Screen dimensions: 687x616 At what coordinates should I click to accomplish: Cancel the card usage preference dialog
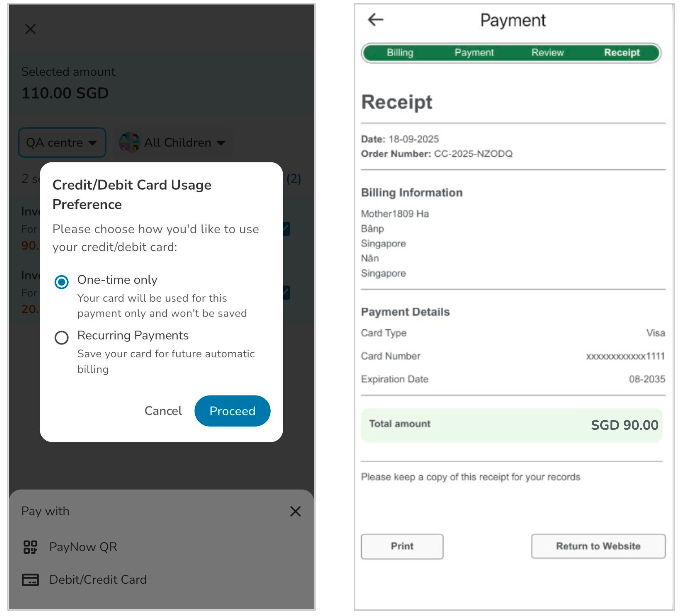[x=163, y=411]
